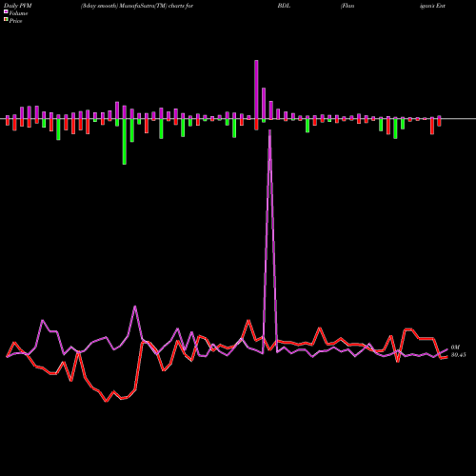This screenshot has height=476, width=476.
Task: Click the Price legend color swatch
Action: (6, 20)
